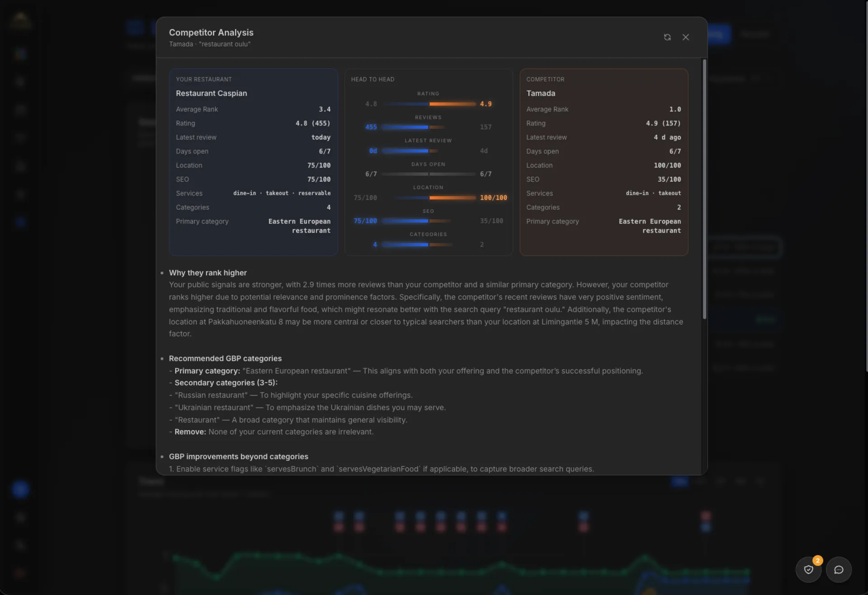Viewport: 868px width, 595px height.
Task: Click Tamada's services "dine-in · takeout"
Action: tap(653, 193)
